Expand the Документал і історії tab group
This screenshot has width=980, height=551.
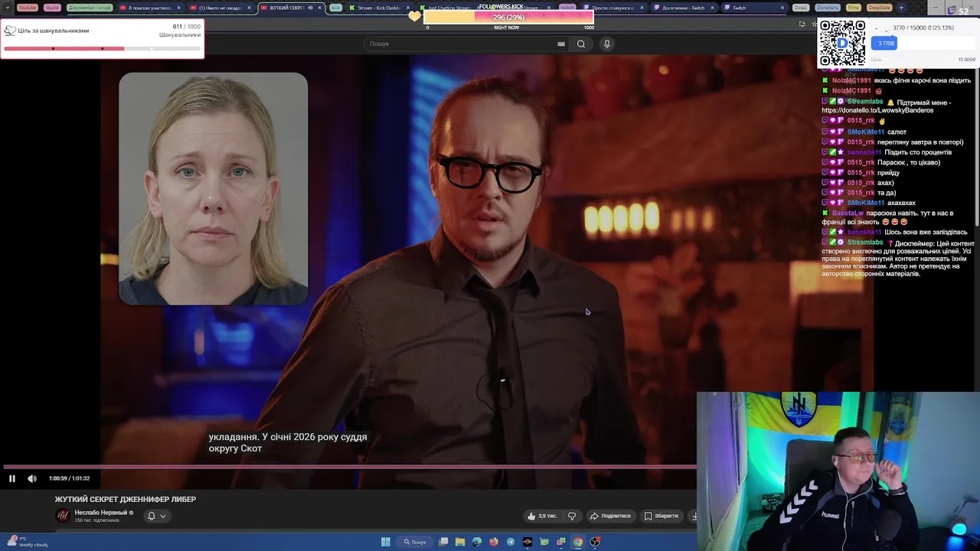tap(90, 8)
